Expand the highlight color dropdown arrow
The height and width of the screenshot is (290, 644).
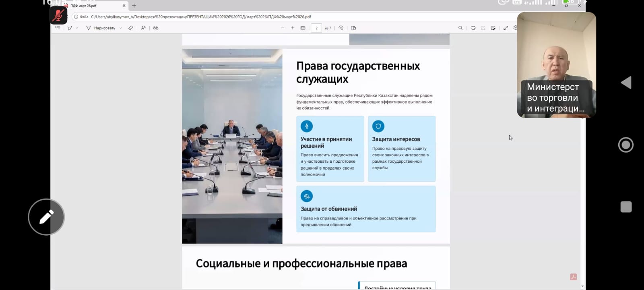pyautogui.click(x=77, y=28)
